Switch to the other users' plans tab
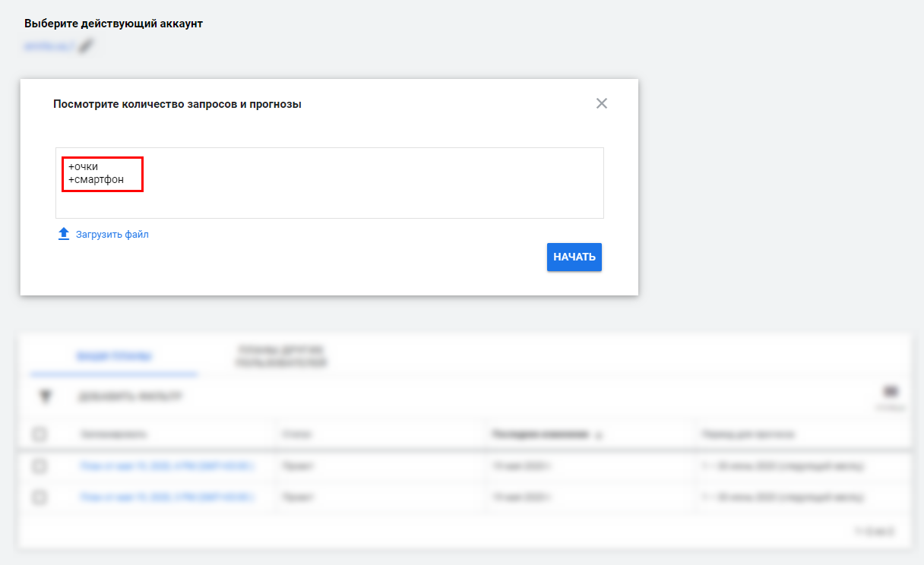The width and height of the screenshot is (924, 565). pyautogui.click(x=281, y=355)
